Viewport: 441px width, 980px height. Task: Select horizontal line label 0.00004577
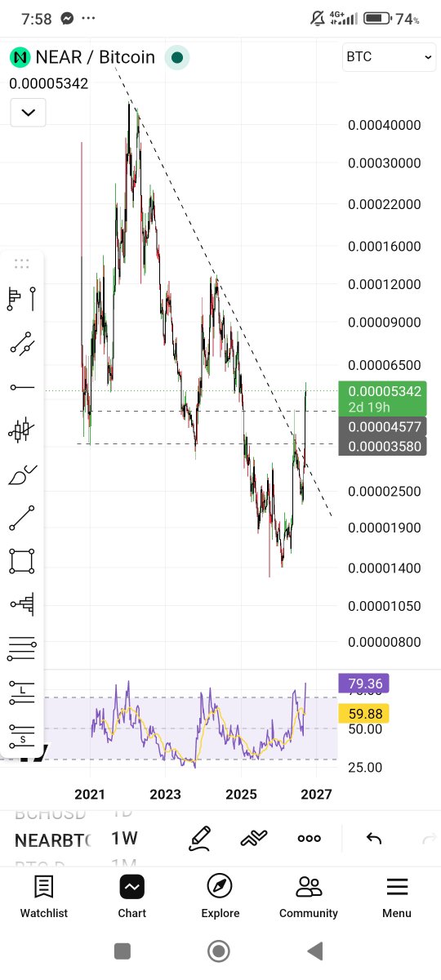coord(384,426)
